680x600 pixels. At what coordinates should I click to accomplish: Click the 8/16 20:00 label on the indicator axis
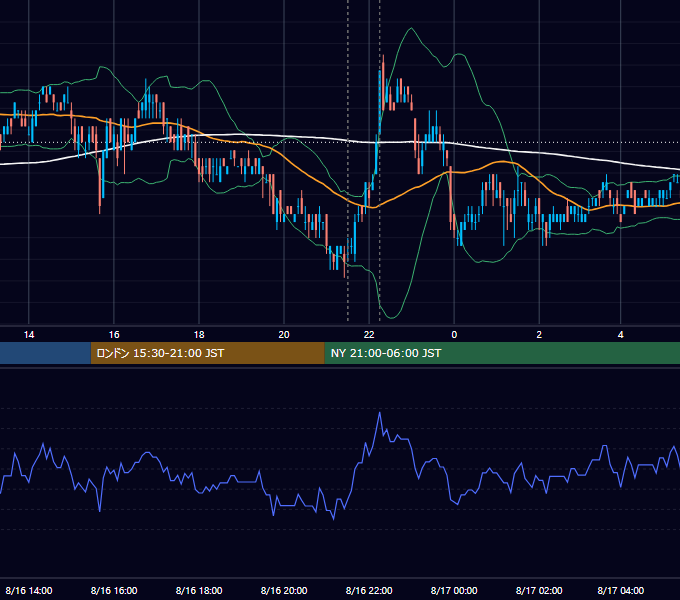pos(284,590)
